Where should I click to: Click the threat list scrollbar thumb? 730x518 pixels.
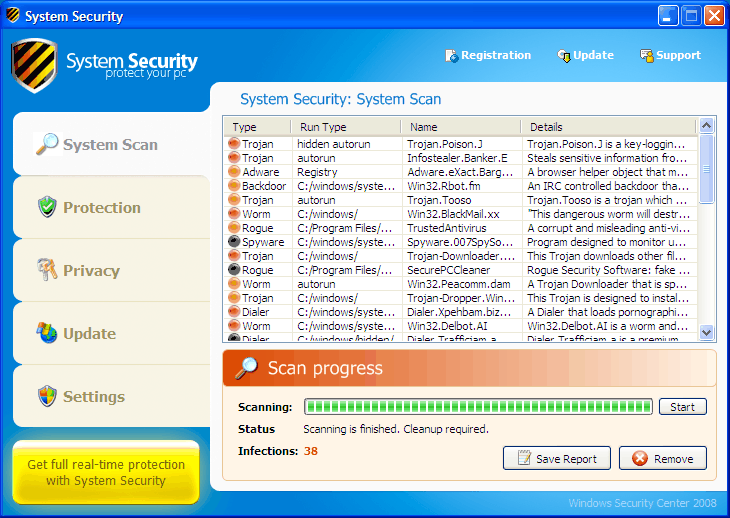click(706, 169)
